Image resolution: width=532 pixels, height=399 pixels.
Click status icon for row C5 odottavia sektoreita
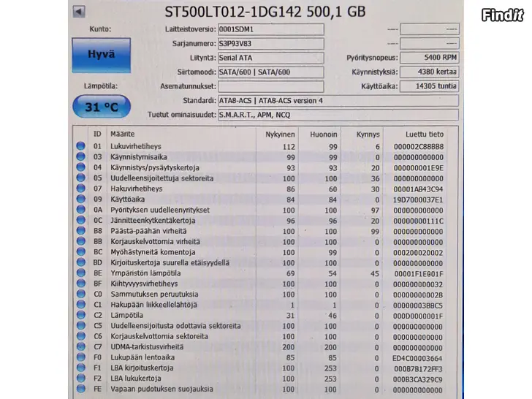coord(80,325)
